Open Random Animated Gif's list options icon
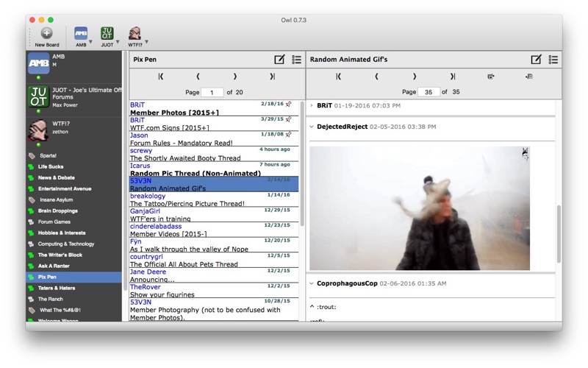The height and width of the screenshot is (368, 588). [x=553, y=60]
